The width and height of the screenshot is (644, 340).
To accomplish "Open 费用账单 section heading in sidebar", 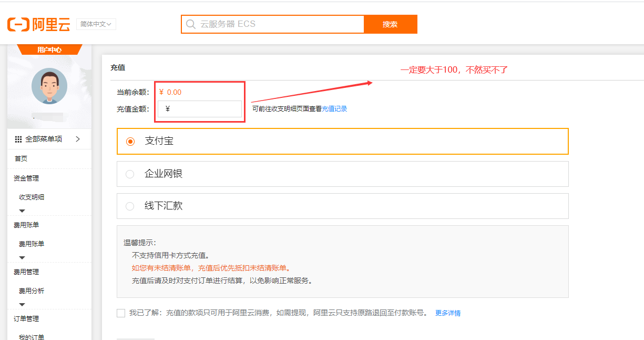I will point(26,225).
